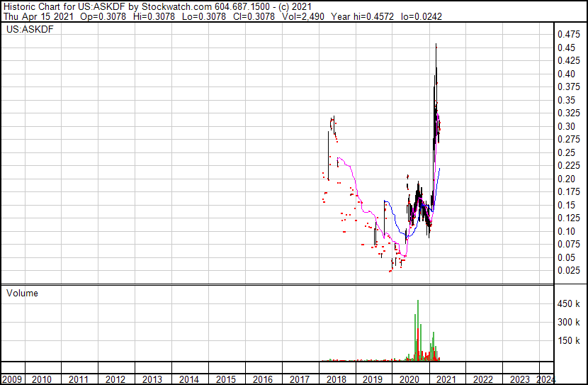The width and height of the screenshot is (588, 385).
Task: Click the 0.40 price axis value
Action: (x=566, y=74)
